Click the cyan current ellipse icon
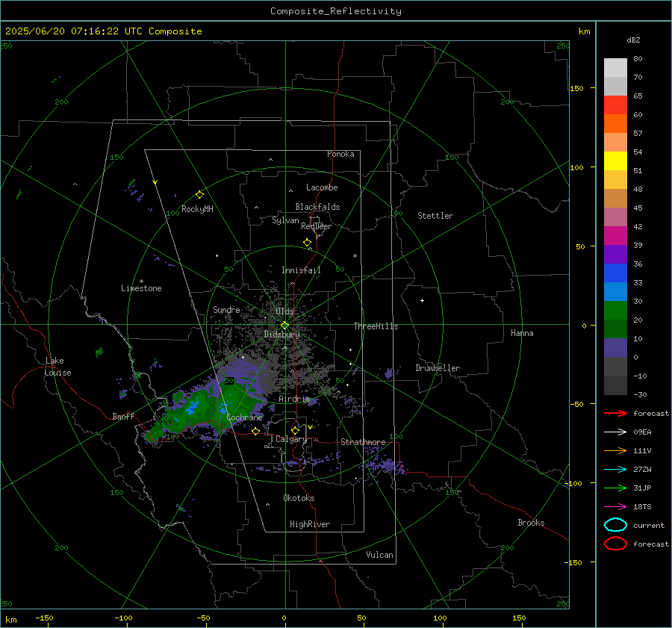The width and height of the screenshot is (672, 628). pyautogui.click(x=615, y=525)
